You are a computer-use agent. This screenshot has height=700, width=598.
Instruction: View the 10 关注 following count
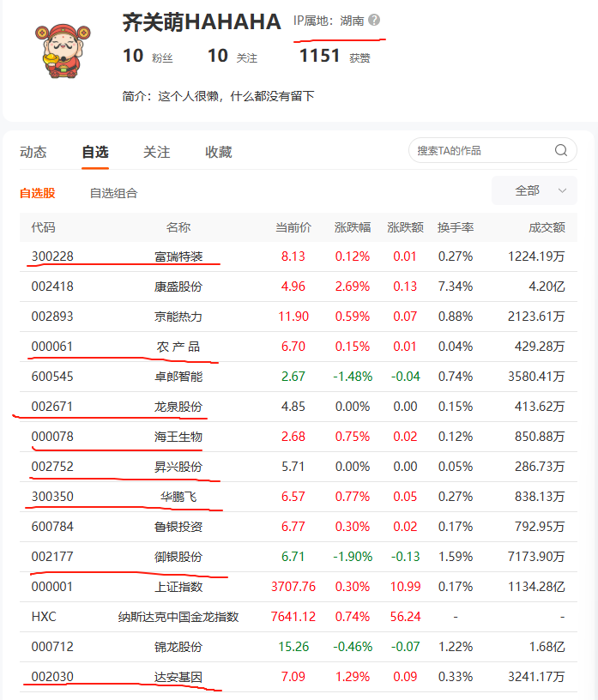point(233,57)
